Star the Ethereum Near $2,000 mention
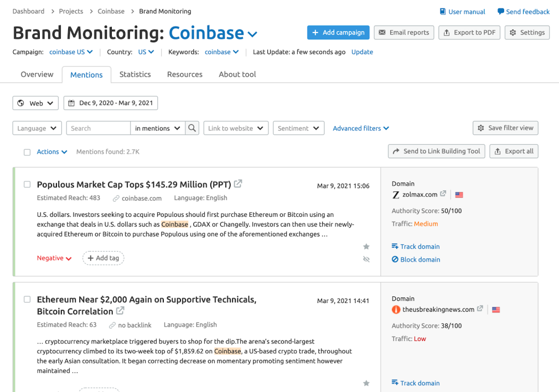Screen dimensions: 559x392 366,383
